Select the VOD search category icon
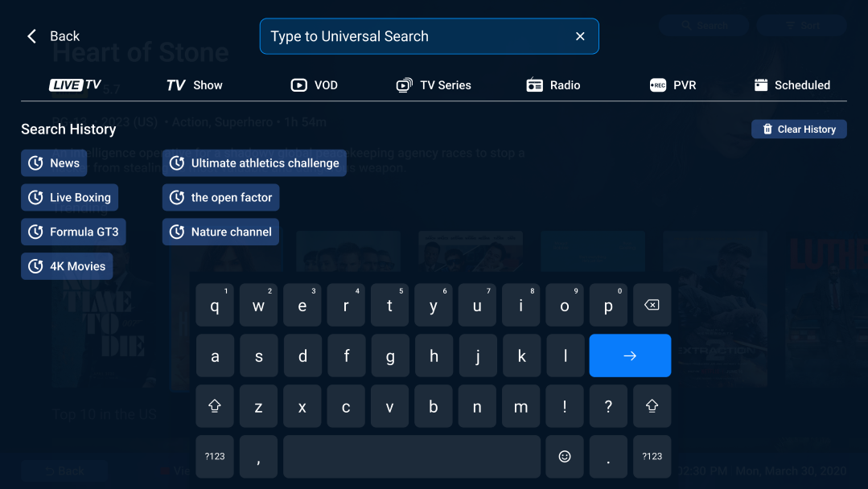Screen dimensions: 868x489 [298, 84]
